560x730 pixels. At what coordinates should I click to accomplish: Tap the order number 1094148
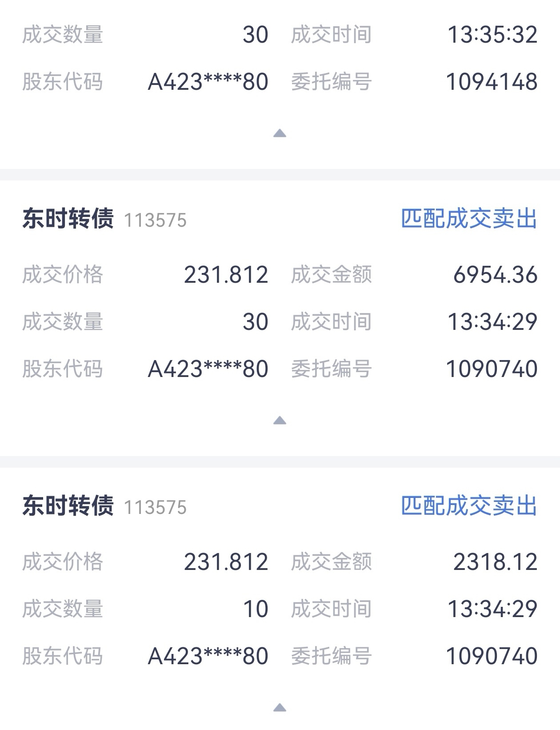(x=492, y=82)
